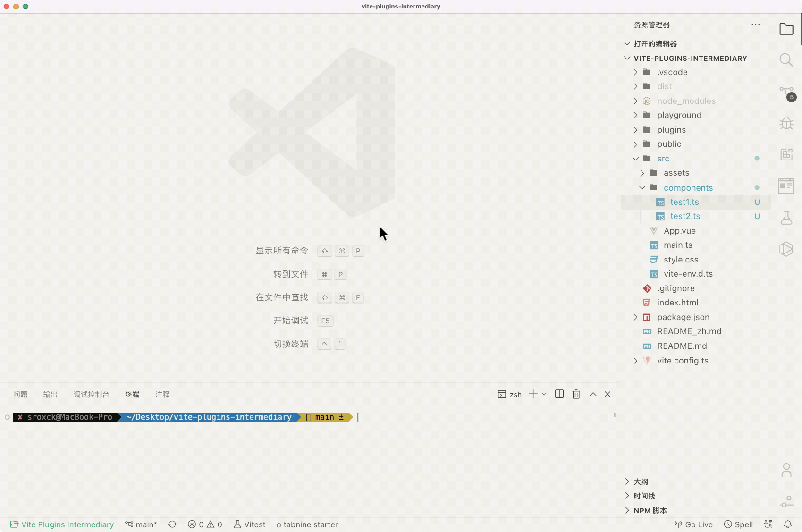Click Vite Plugins Intermediary project status item
The image size is (802, 532).
[x=62, y=524]
